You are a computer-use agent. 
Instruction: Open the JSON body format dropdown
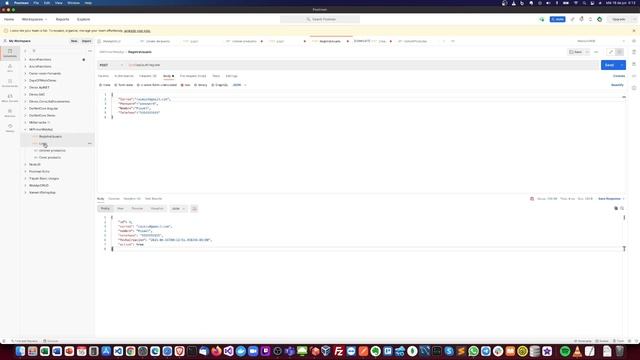click(239, 85)
